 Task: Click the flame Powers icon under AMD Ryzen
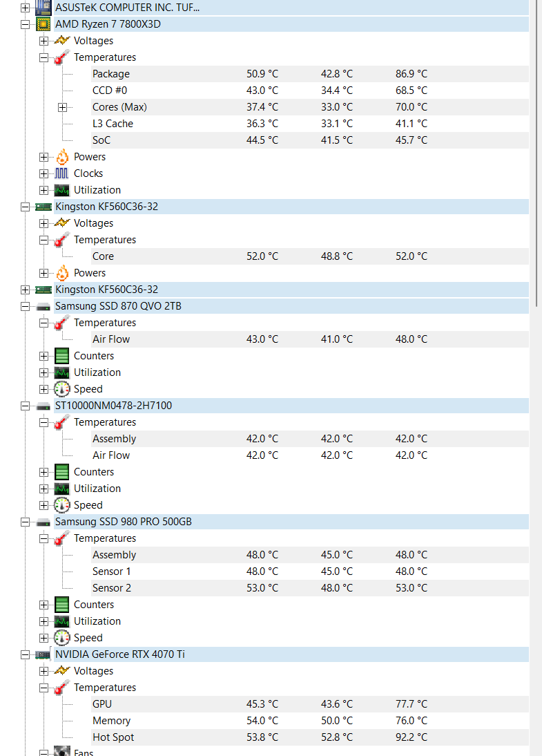pyautogui.click(x=62, y=157)
